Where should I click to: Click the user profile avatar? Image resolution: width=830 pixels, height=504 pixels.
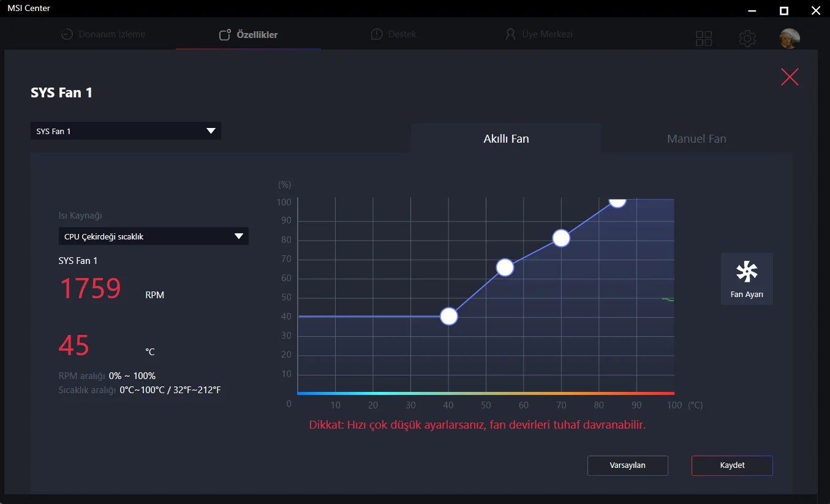click(x=790, y=39)
